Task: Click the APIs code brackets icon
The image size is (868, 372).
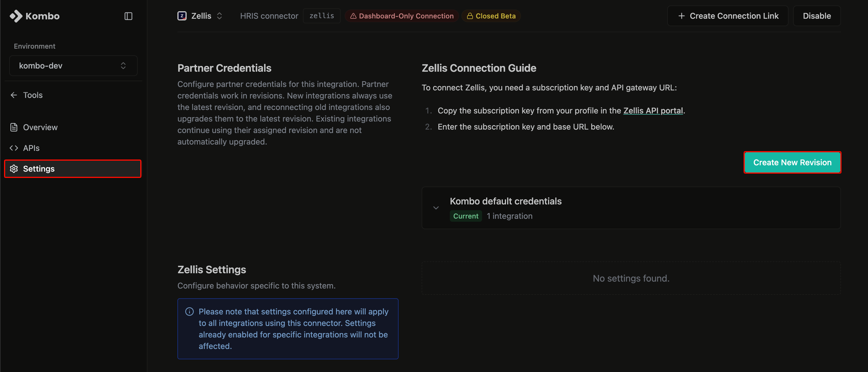Action: [14, 148]
